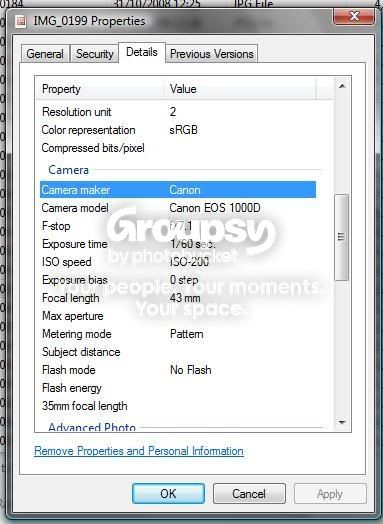Click the Canon value in highlighted row
Viewport: 383px width, 524px height.
click(185, 190)
